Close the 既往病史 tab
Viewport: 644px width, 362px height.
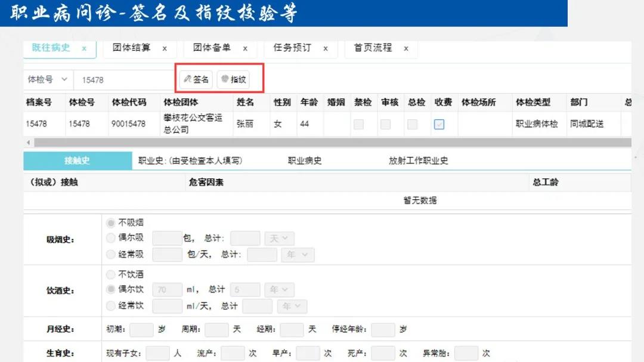click(x=84, y=48)
